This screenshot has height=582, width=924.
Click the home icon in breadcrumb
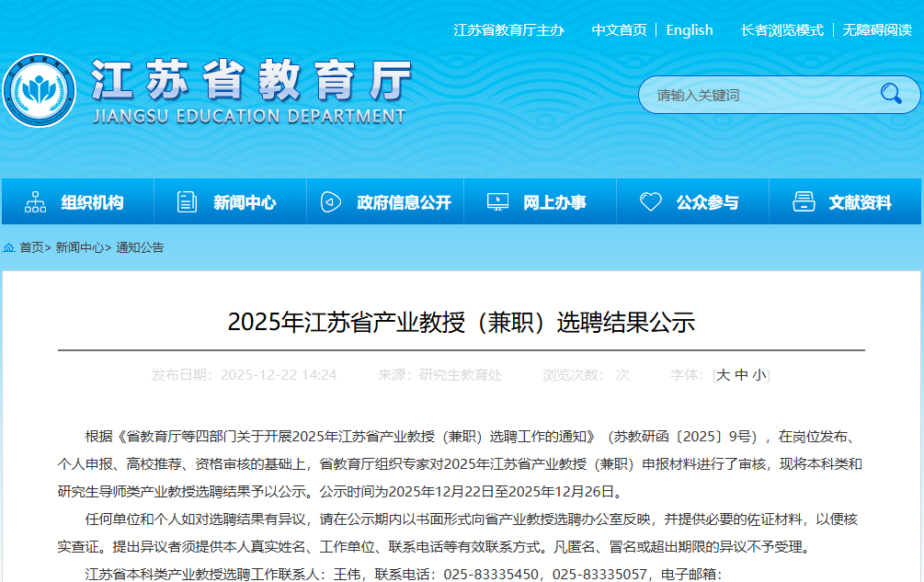(9, 247)
